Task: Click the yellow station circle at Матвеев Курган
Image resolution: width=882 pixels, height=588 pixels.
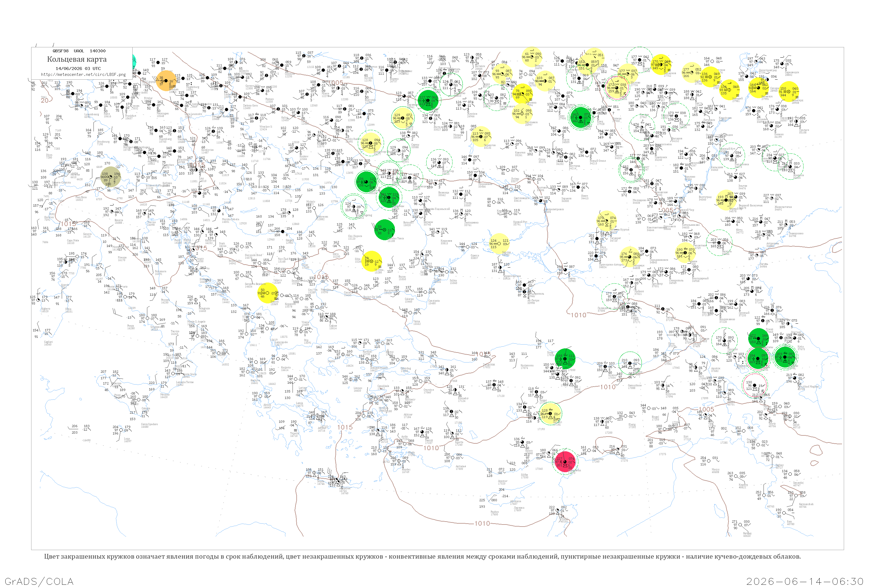Action: (607, 221)
